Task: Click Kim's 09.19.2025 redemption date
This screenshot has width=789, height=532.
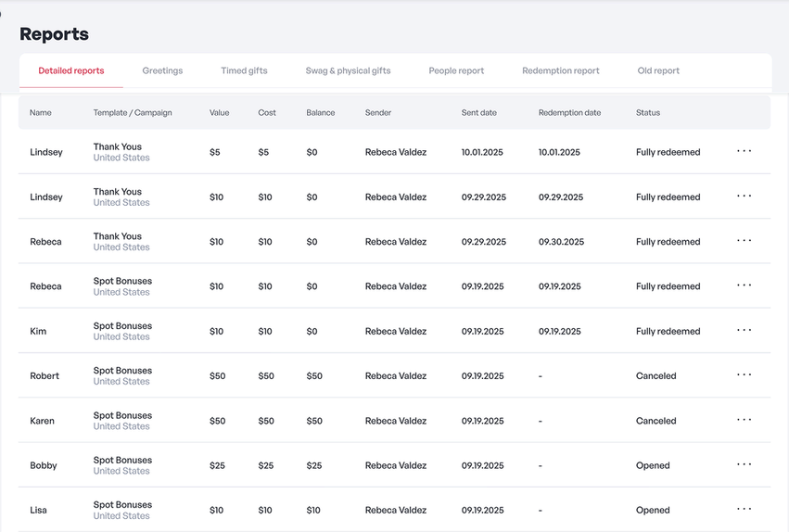Action: [560, 332]
